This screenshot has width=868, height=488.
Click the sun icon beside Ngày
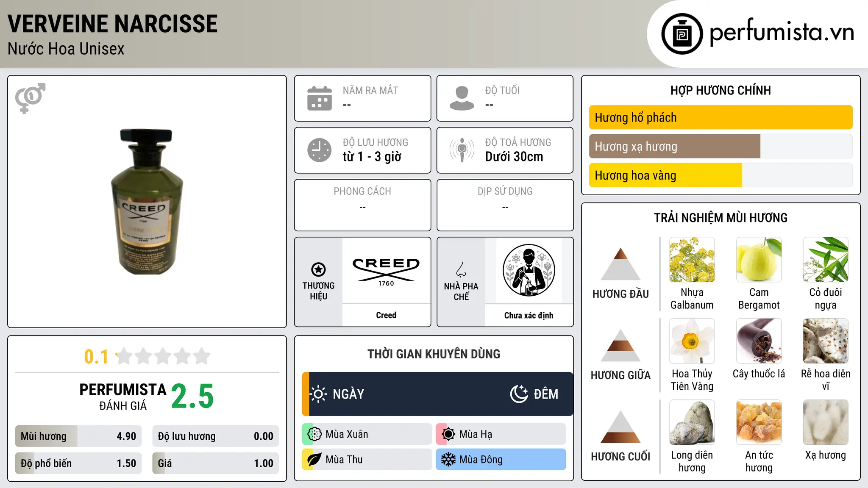click(318, 394)
